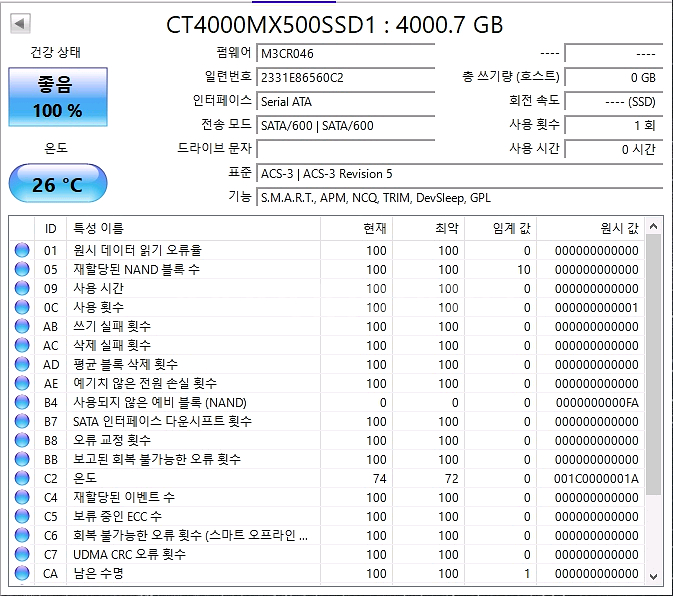Click the status orb beside ID 09

coord(22,288)
